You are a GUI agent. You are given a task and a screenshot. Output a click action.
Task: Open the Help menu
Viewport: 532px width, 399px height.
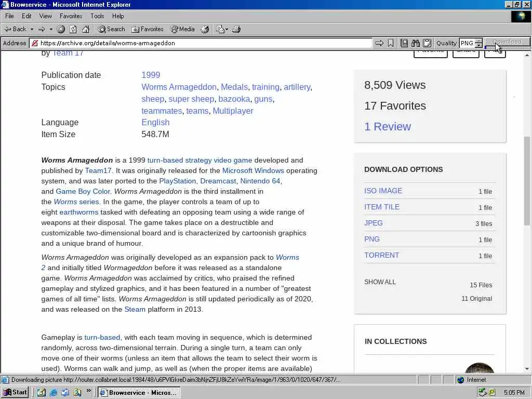(x=118, y=16)
